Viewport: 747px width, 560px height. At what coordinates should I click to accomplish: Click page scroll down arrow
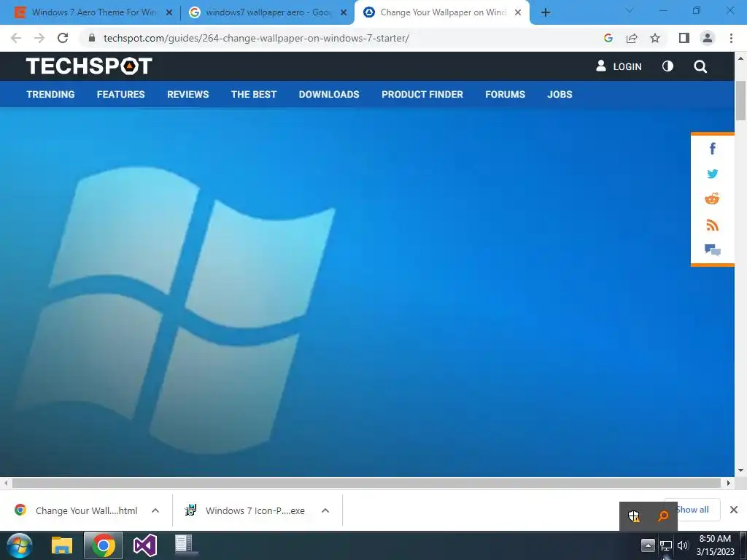741,470
